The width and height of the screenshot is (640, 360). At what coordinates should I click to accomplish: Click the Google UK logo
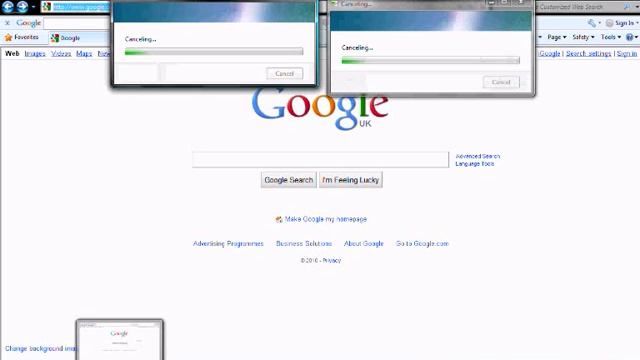click(320, 108)
